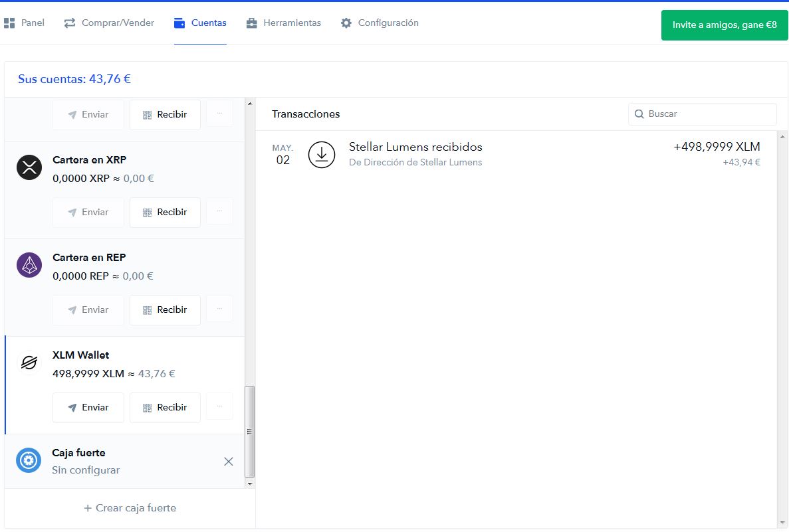The height and width of the screenshot is (532, 789).
Task: Click the Configuración gear icon
Action: tap(346, 23)
